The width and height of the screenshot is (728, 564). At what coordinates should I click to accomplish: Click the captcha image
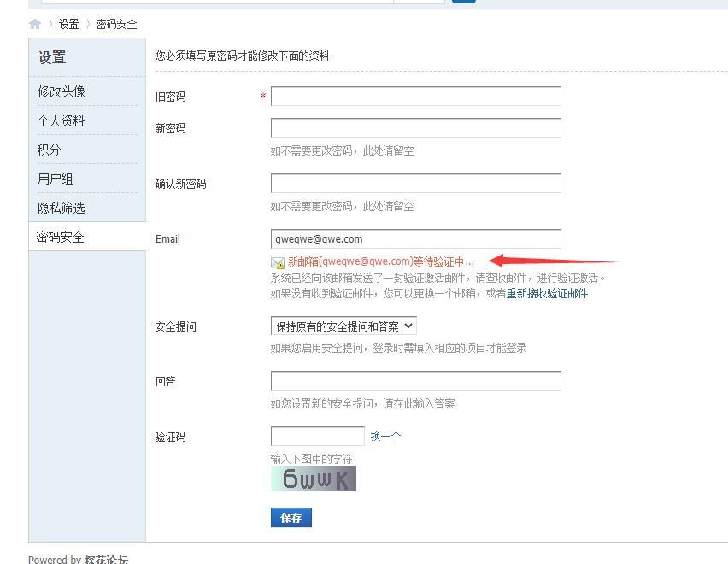pos(313,479)
